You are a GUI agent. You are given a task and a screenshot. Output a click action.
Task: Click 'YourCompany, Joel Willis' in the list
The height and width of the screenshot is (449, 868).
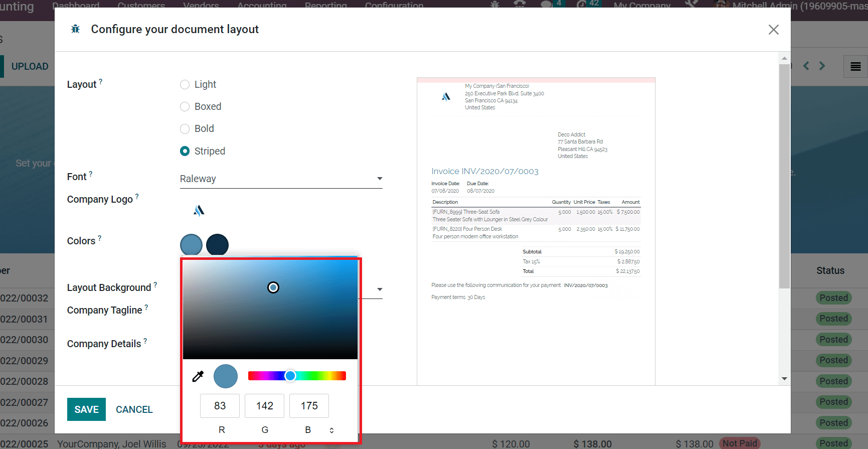tap(111, 444)
